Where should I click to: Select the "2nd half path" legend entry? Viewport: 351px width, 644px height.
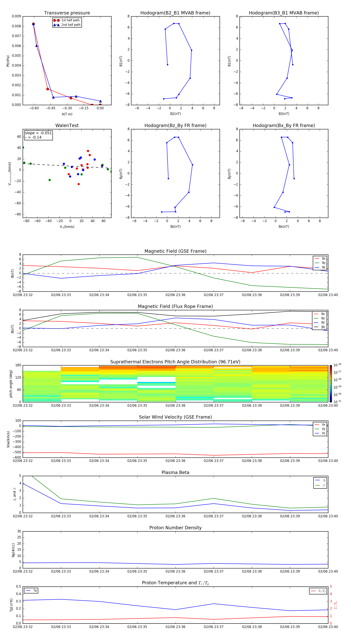click(67, 25)
